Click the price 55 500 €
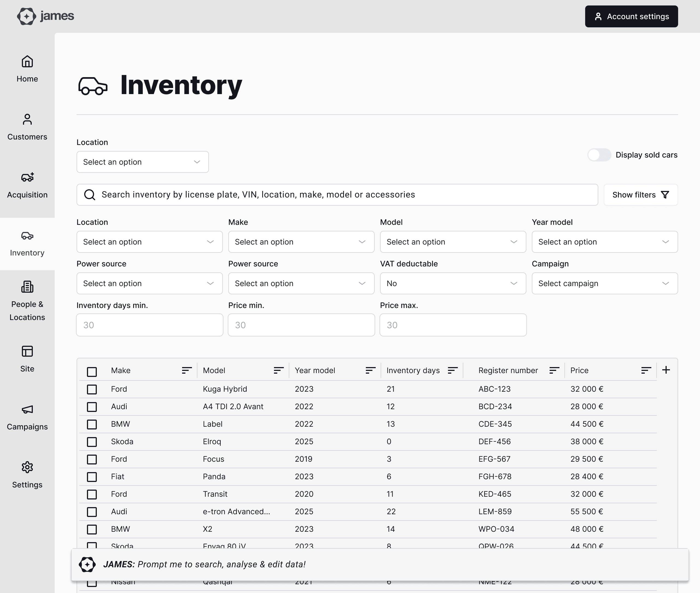 [587, 512]
